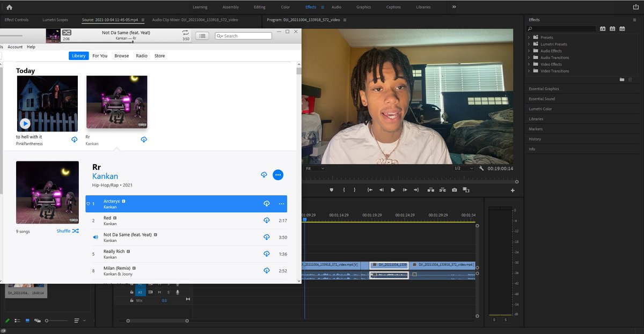Open Program monitor Button Editor plus icon
644x334 pixels.
[x=513, y=190]
